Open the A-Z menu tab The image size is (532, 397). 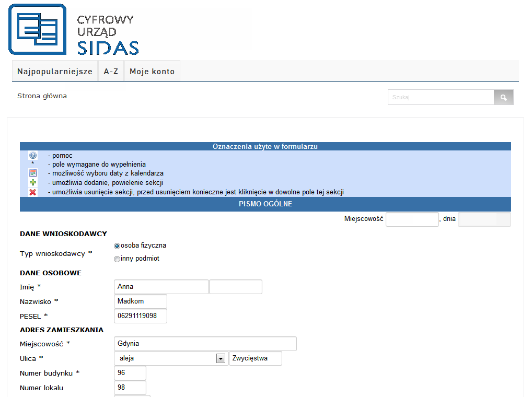tap(111, 72)
